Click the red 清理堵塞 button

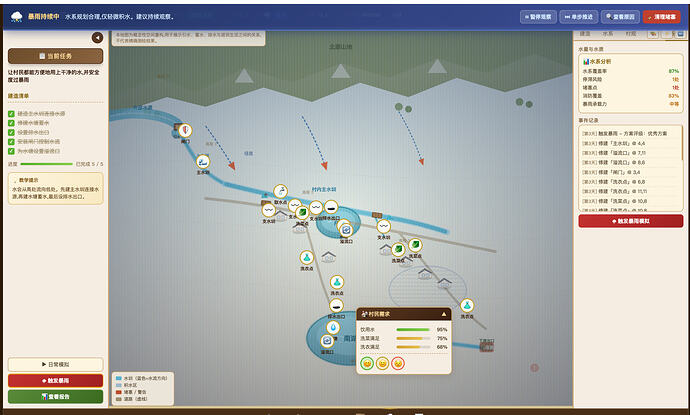(x=661, y=17)
